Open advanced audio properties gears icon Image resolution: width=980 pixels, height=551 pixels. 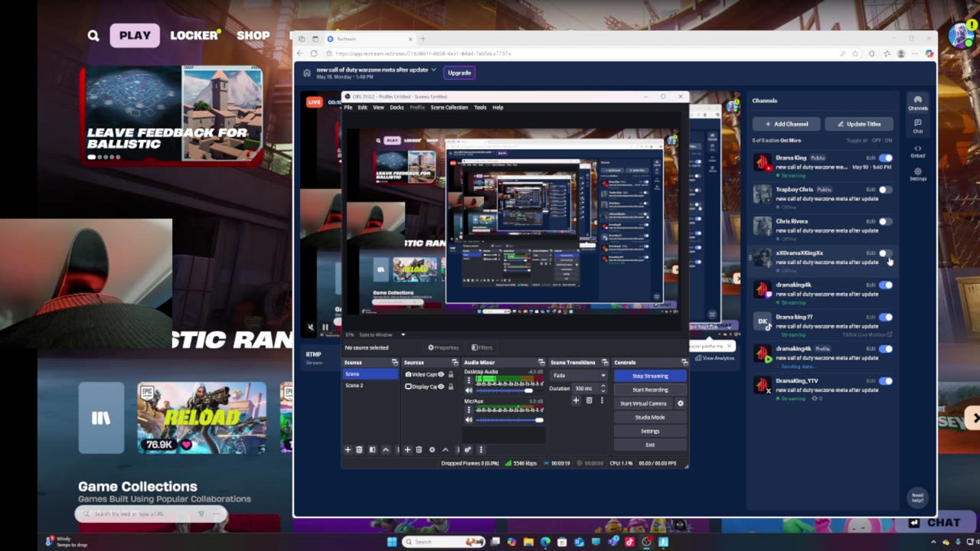tap(468, 450)
